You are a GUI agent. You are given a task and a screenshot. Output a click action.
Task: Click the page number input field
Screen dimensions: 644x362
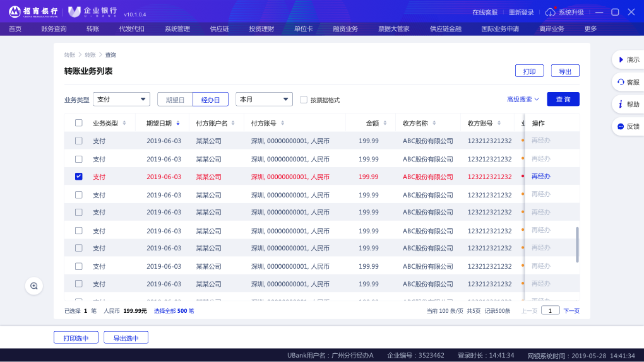point(551,310)
